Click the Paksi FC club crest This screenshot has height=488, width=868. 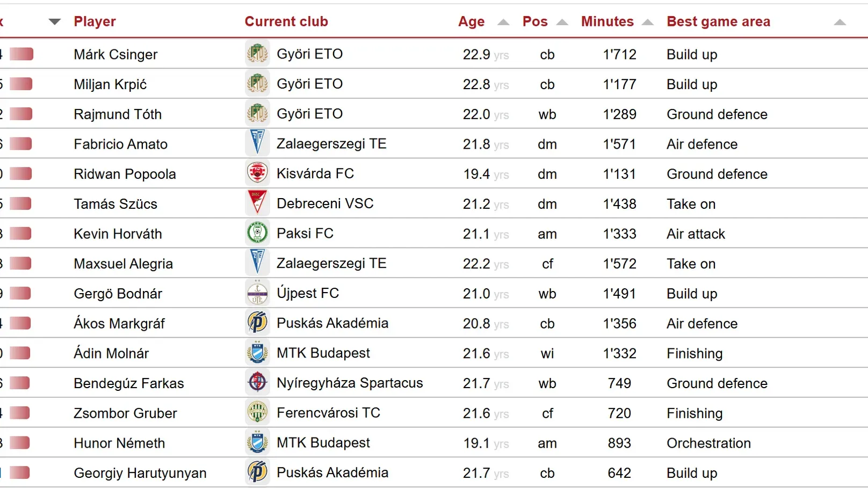[257, 234]
